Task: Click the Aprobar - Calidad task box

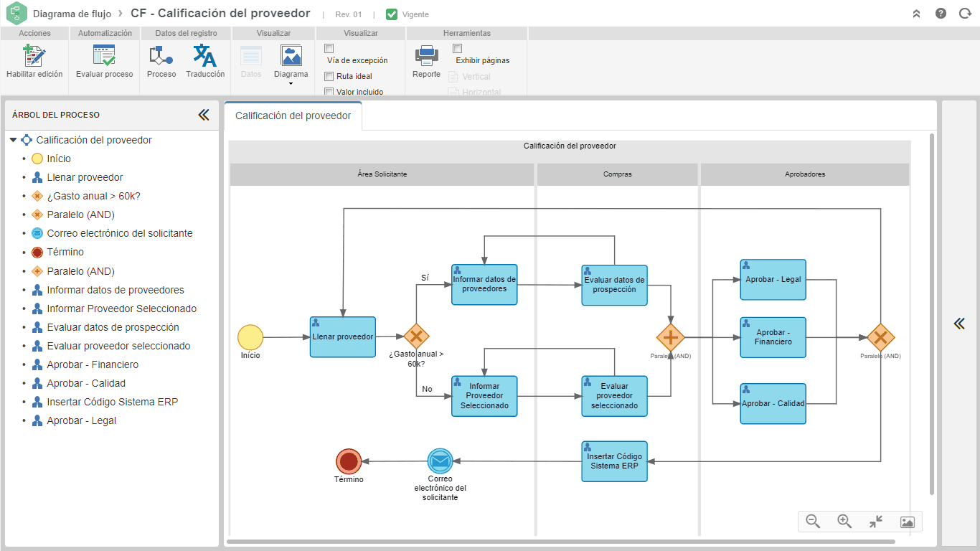Action: (773, 404)
